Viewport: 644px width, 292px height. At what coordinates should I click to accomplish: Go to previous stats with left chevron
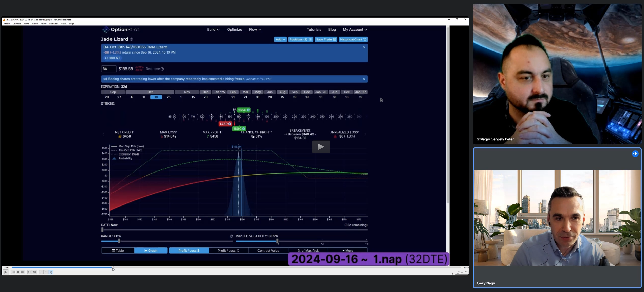(103, 134)
